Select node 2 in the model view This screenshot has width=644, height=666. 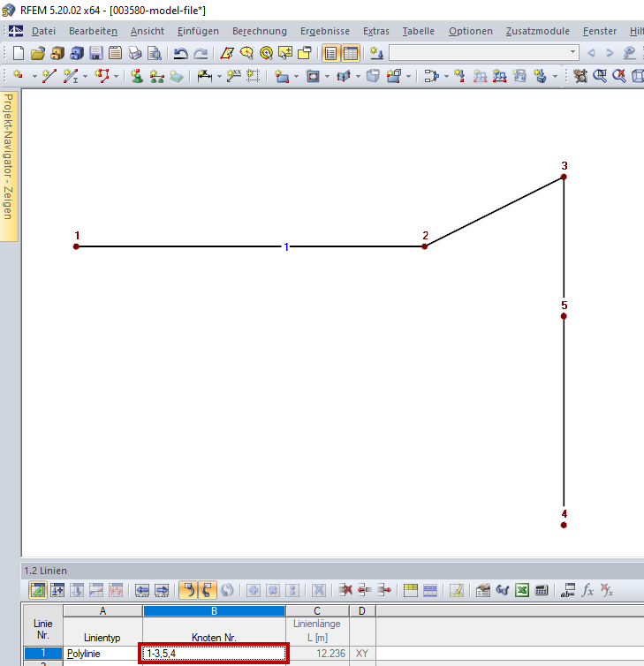click(x=424, y=246)
